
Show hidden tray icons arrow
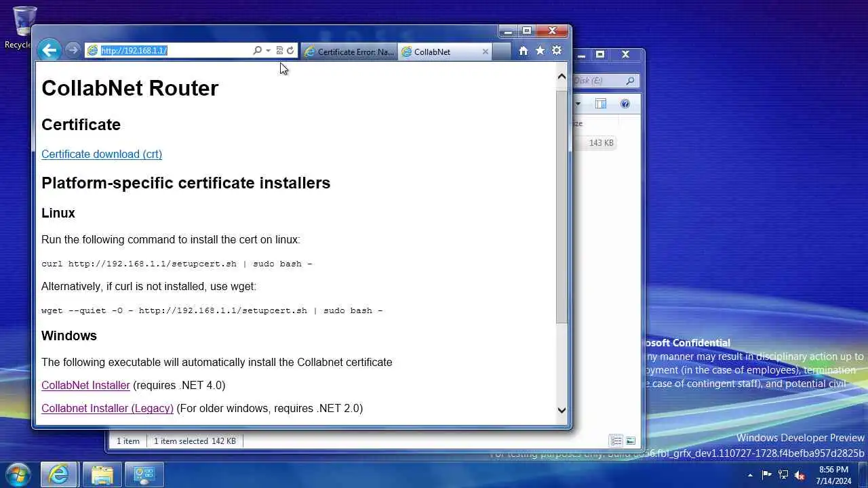[750, 475]
